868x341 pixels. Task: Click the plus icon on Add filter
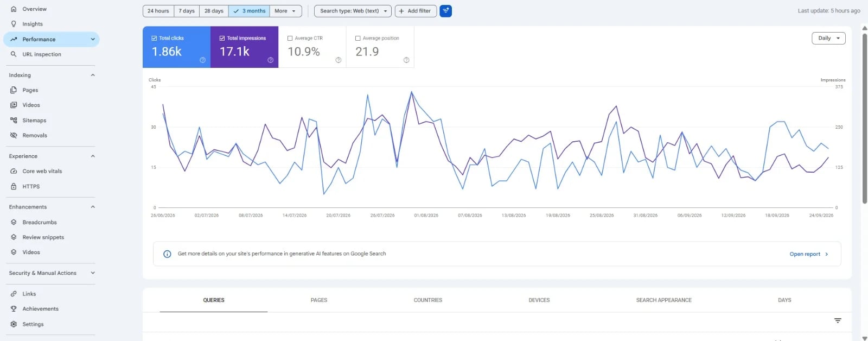(401, 11)
